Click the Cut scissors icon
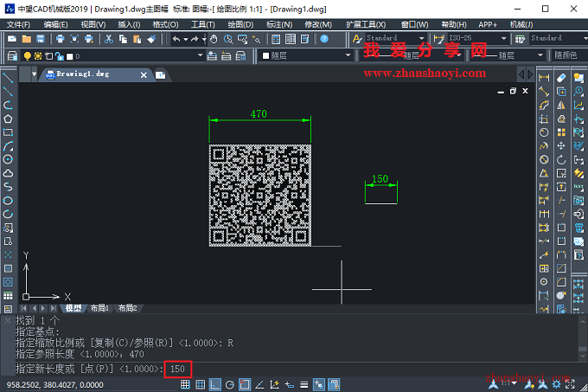588x392 pixels. [x=109, y=39]
